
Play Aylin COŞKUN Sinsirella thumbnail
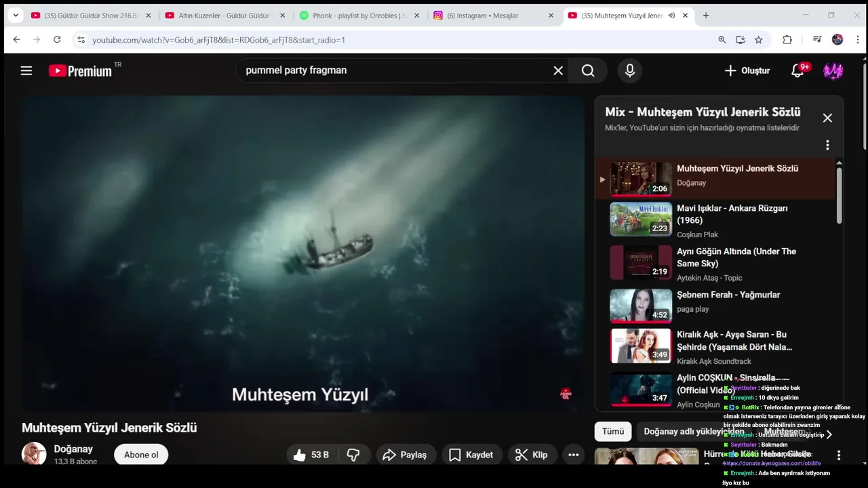641,389
